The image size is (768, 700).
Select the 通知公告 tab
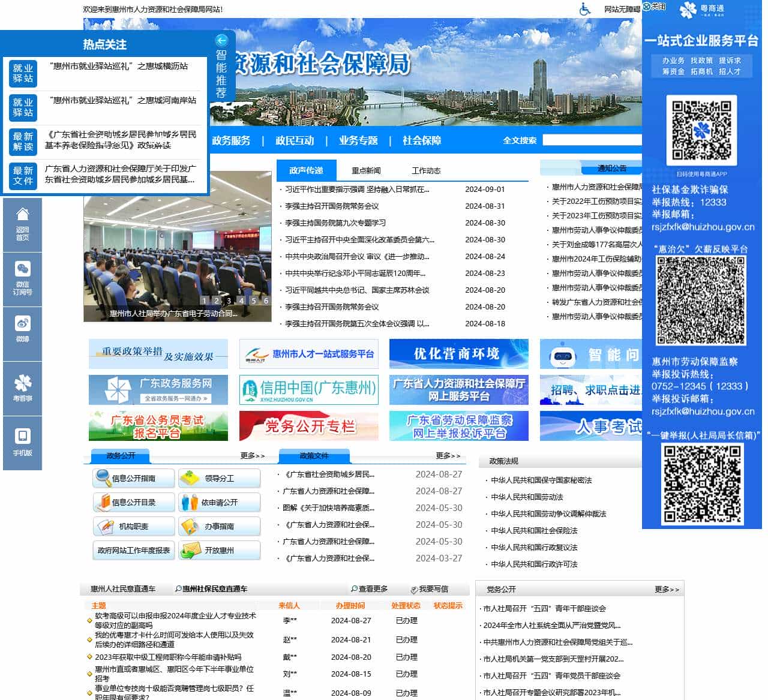click(x=611, y=168)
